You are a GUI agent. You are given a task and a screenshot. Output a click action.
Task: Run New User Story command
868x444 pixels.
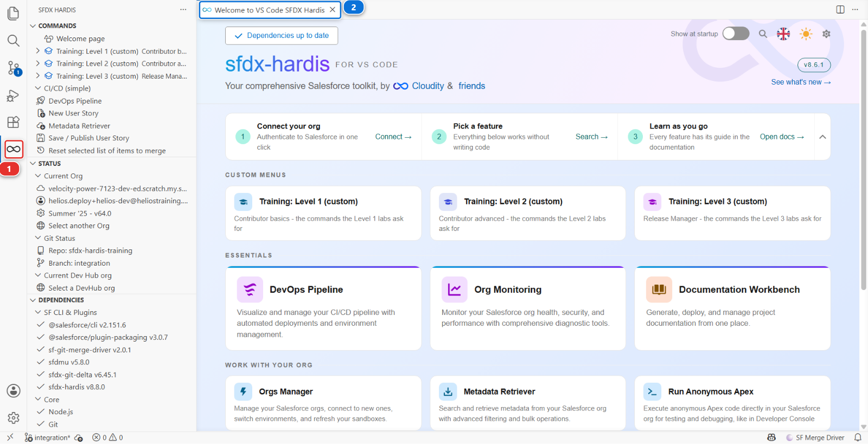click(x=112, y=113)
